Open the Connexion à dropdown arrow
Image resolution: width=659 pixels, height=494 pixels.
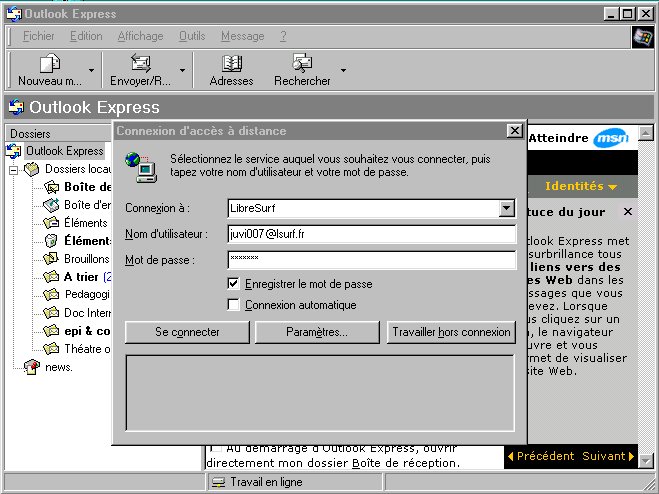coord(507,208)
